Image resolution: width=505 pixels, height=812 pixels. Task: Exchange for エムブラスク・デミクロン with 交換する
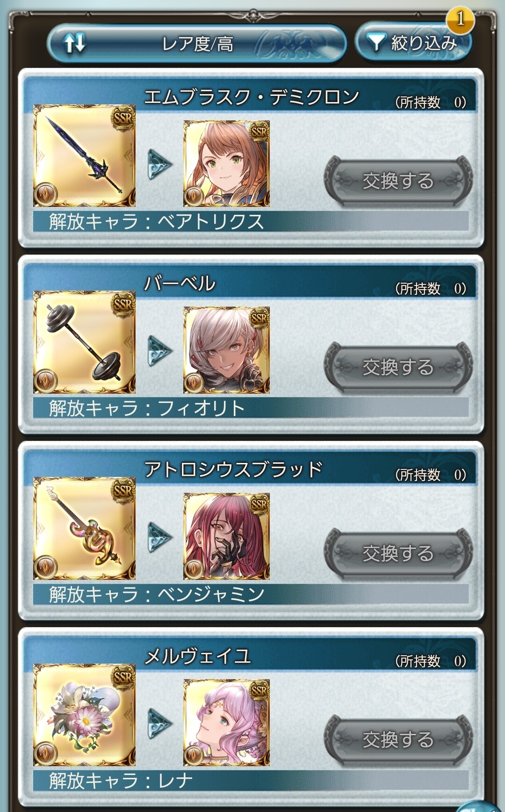coord(398,181)
